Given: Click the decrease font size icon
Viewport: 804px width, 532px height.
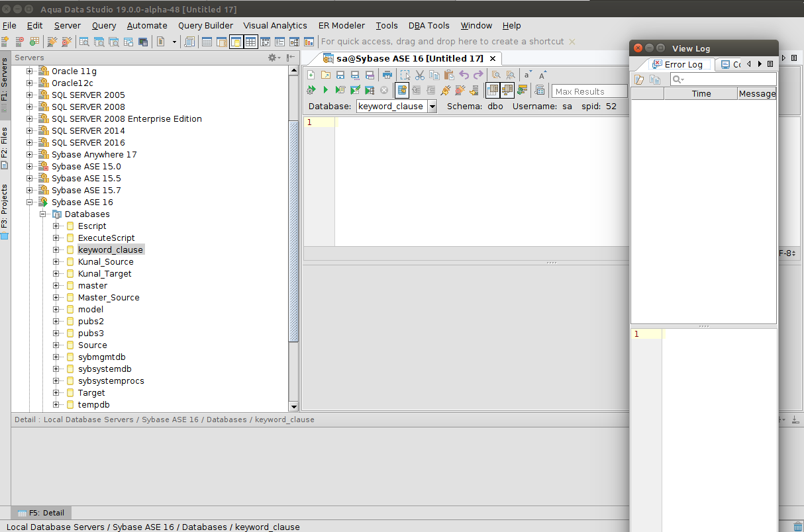Looking at the screenshot, I should click(528, 75).
